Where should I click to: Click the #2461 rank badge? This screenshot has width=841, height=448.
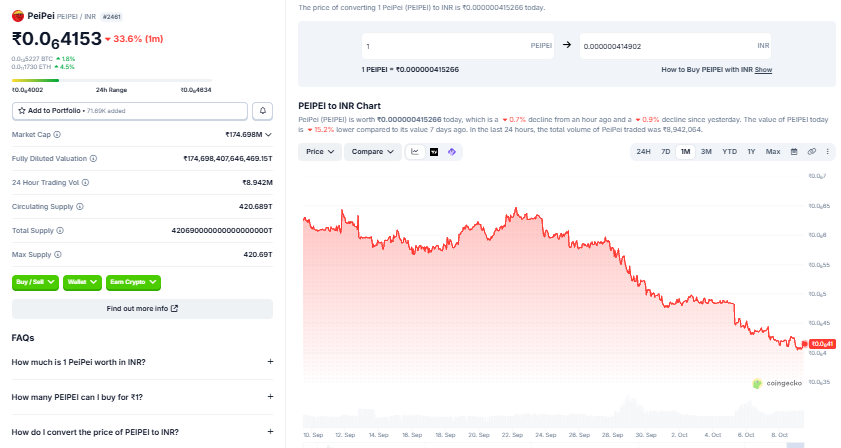(112, 17)
